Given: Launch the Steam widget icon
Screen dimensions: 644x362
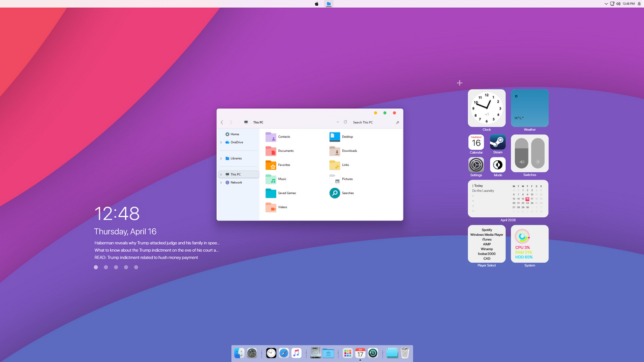Looking at the screenshot, I should [x=497, y=142].
